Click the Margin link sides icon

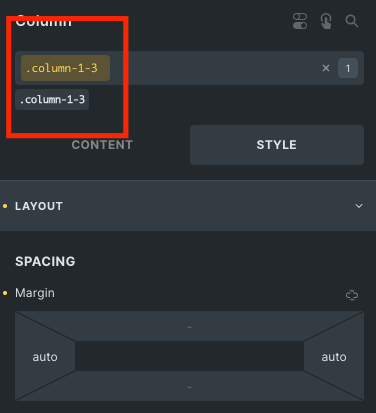(352, 295)
